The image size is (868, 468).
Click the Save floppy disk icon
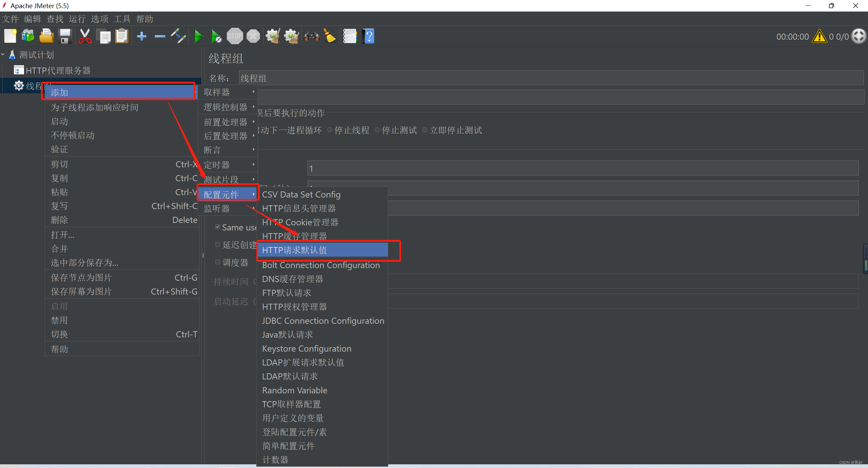[65, 36]
